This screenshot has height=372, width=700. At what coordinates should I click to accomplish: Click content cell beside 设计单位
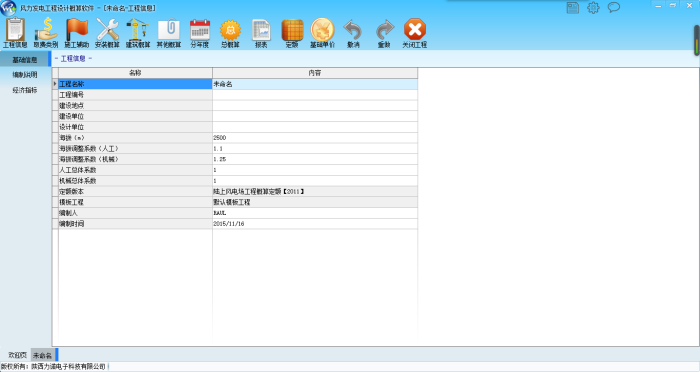(x=315, y=127)
